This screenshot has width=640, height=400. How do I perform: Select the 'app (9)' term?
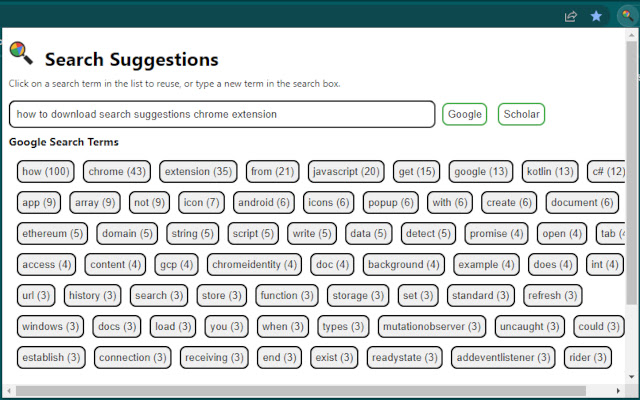(x=39, y=202)
